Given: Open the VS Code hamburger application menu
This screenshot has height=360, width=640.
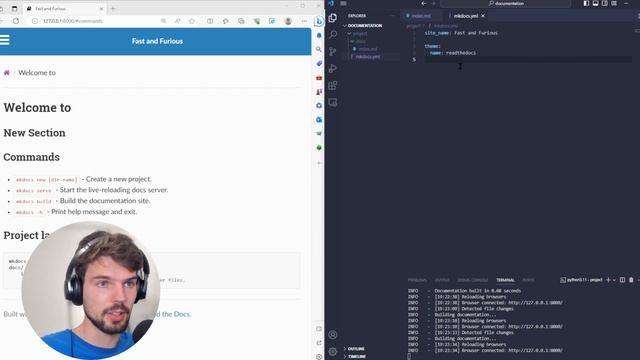Looking at the screenshot, I should [x=343, y=3].
